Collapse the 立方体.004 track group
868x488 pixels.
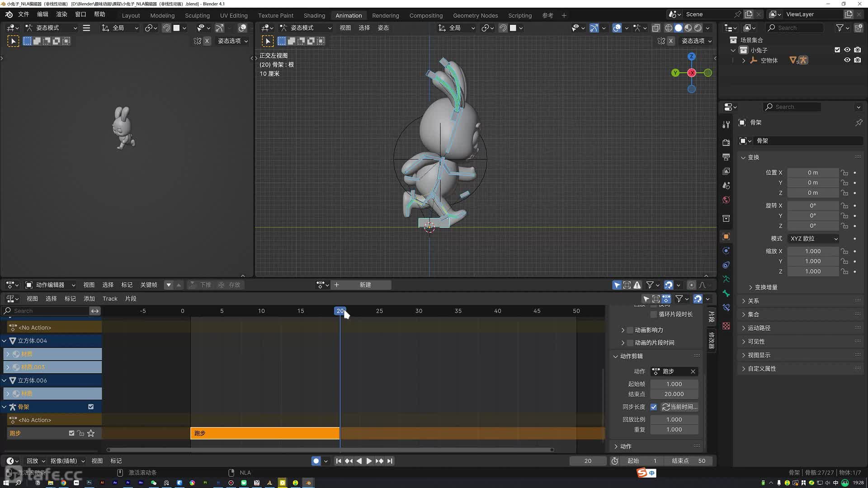(4, 341)
